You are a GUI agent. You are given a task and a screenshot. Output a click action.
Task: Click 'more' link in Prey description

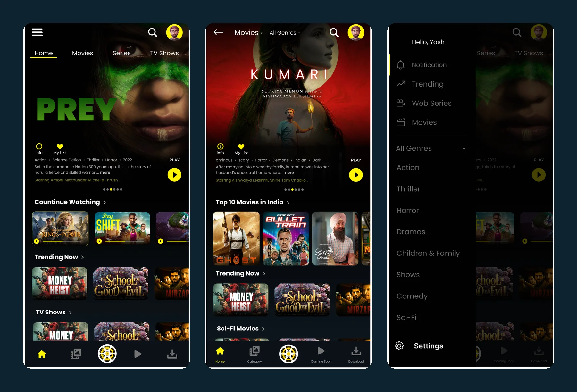point(105,173)
